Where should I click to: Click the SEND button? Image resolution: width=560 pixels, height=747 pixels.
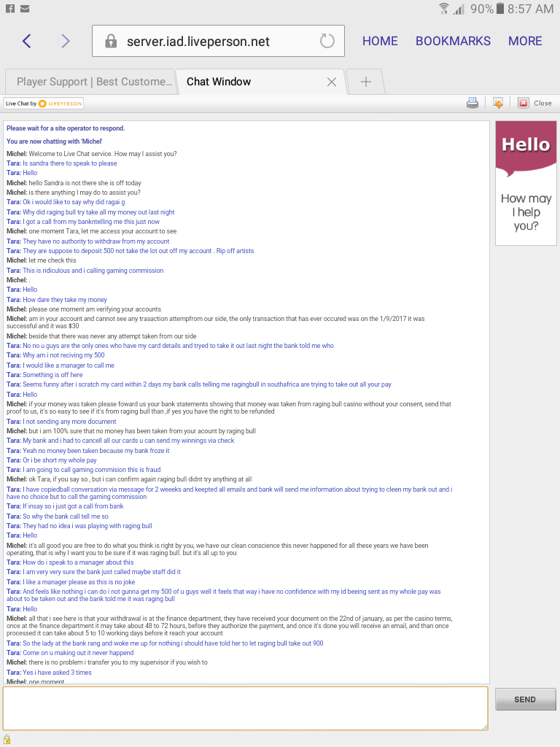pyautogui.click(x=525, y=700)
